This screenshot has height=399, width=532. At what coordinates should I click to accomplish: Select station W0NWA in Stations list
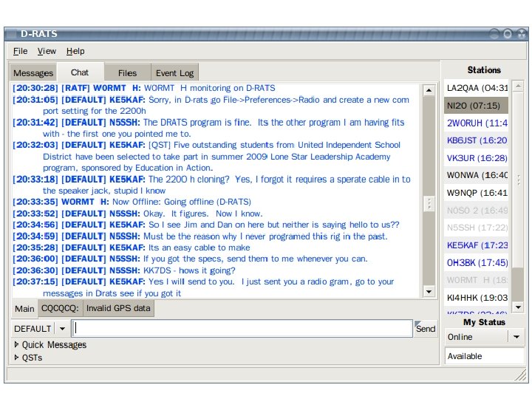pos(477,175)
